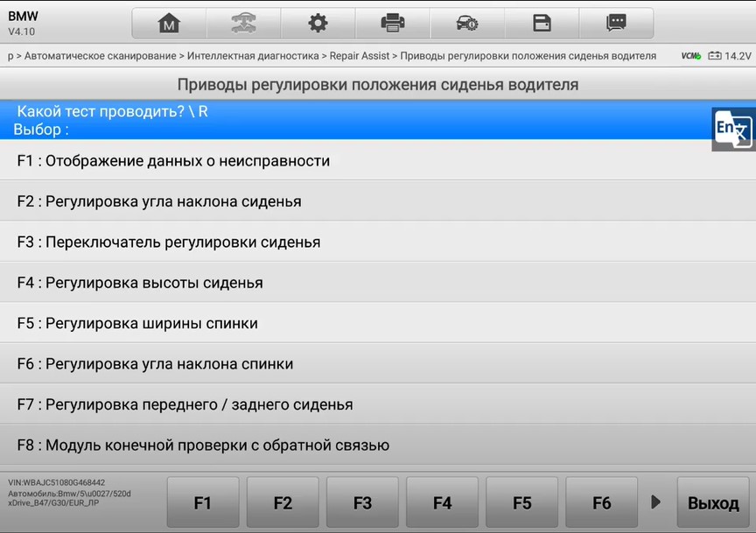Hit the F5 bottom button
Viewport: 756px width, 533px height.
(x=521, y=502)
